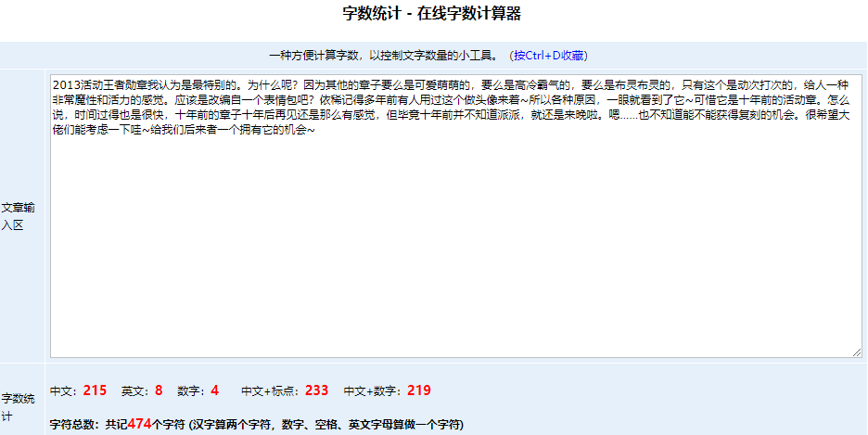Screen dimensions: 868x435
Task: Click the 数字 count value 4
Action: [x=214, y=390]
